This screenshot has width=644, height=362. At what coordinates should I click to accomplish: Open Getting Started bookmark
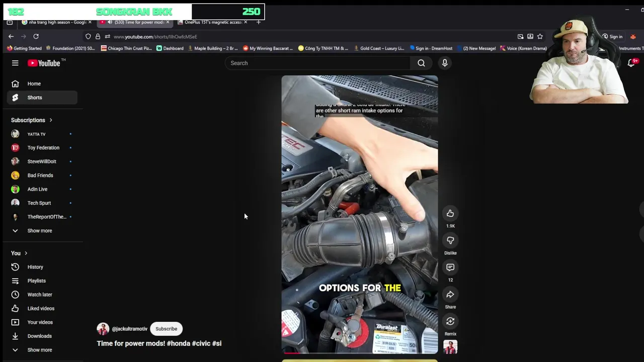click(24, 48)
